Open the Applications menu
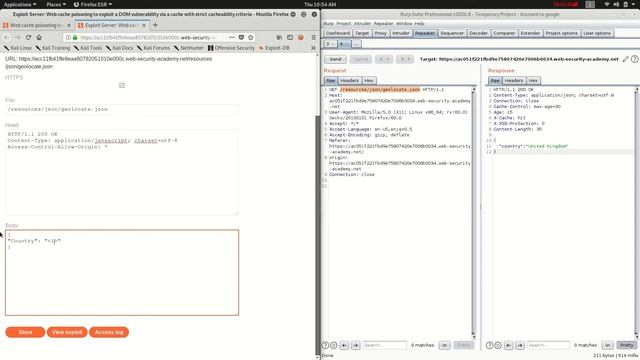The width and height of the screenshot is (640, 360). [20, 4]
